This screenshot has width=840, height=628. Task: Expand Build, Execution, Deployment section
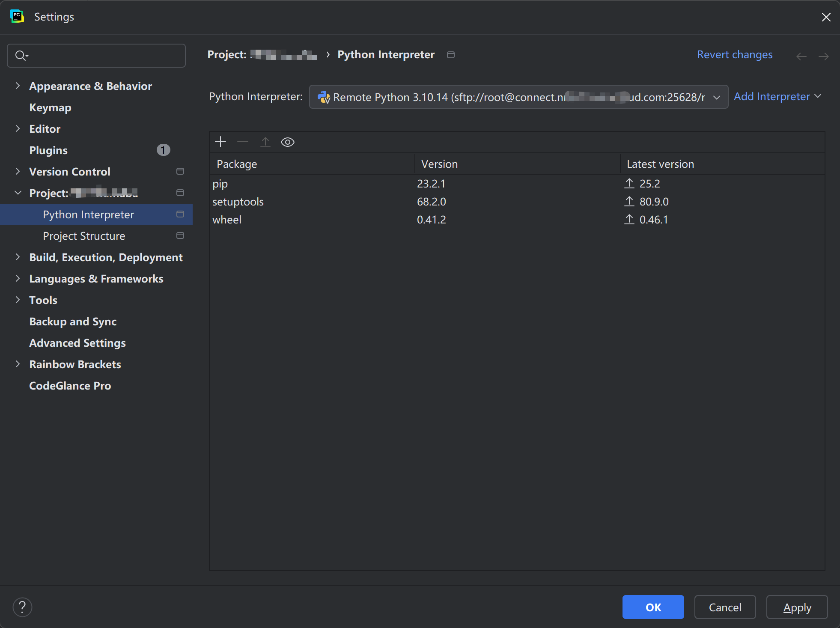point(18,257)
